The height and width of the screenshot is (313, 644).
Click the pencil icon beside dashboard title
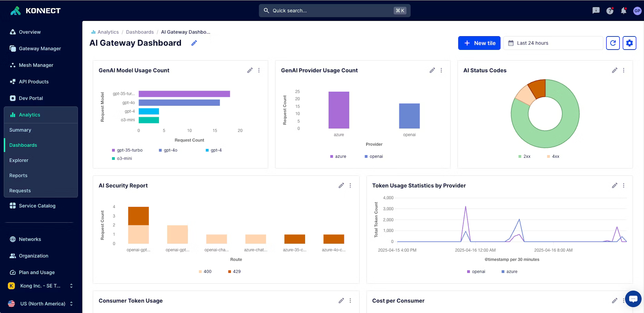tap(194, 43)
